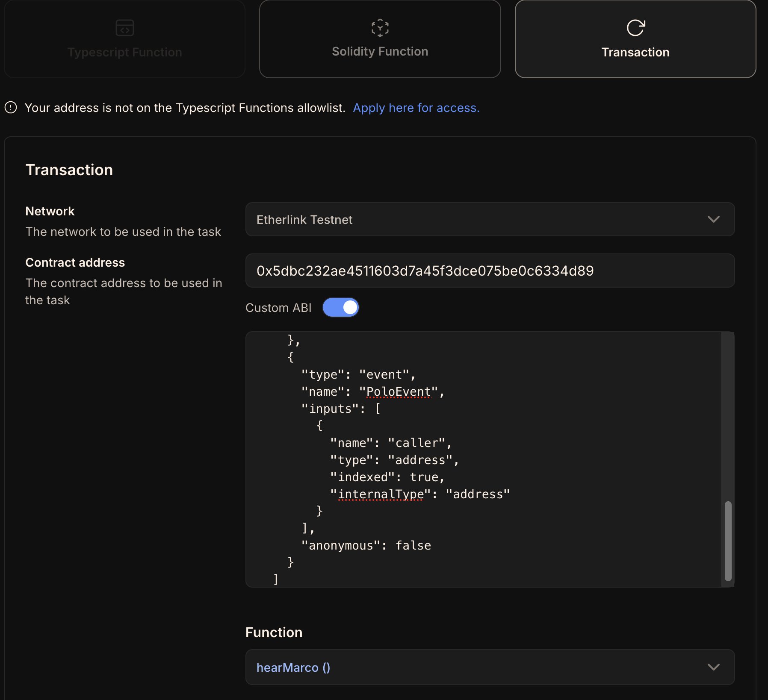Click the Function dropdown chevron

coord(713,667)
